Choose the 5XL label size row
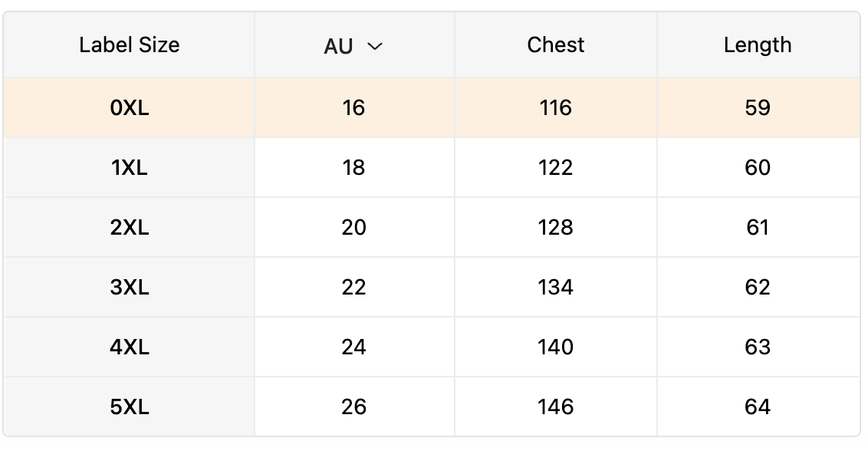This screenshot has width=868, height=451. (130, 407)
